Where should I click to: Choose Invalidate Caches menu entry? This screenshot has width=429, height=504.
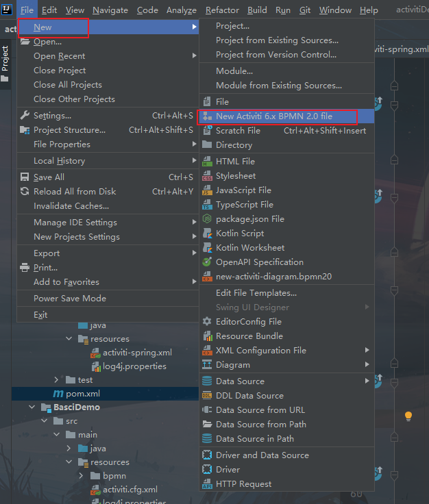click(71, 206)
